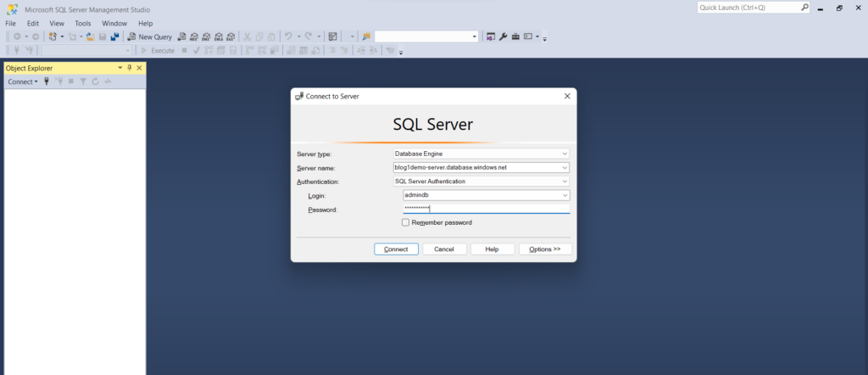The height and width of the screenshot is (375, 868).
Task: Click the Find in Files icon
Action: click(x=366, y=37)
